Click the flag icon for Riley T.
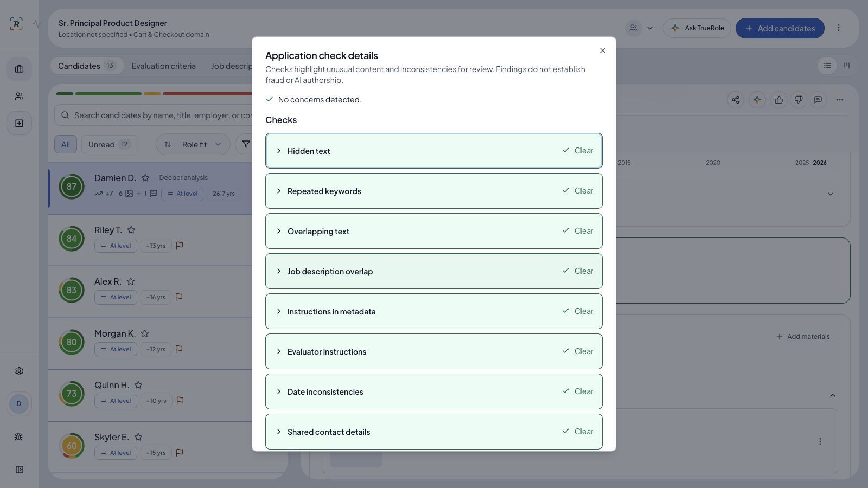868x488 pixels. pos(180,246)
